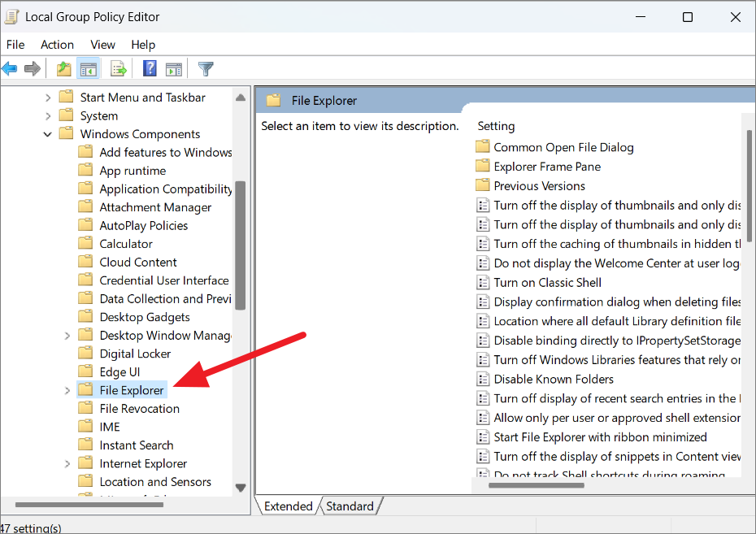The image size is (756, 534).
Task: Click the Export List toolbar icon
Action: pos(119,69)
